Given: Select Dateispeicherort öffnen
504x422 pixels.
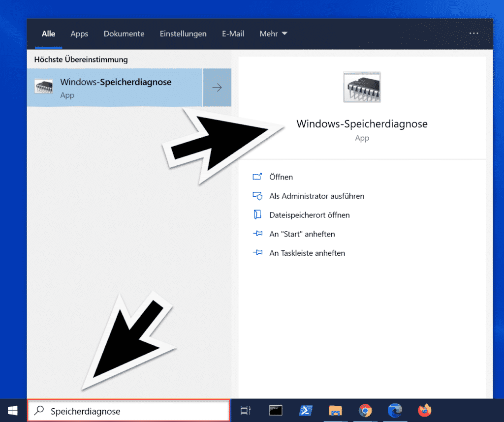Looking at the screenshot, I should (310, 215).
